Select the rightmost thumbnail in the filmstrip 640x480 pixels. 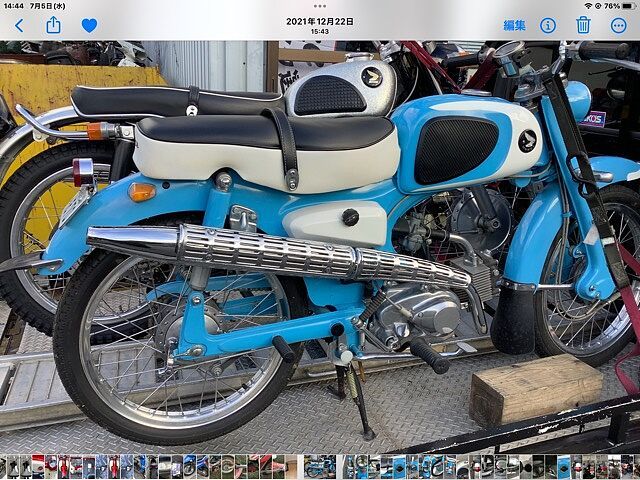click(x=634, y=467)
